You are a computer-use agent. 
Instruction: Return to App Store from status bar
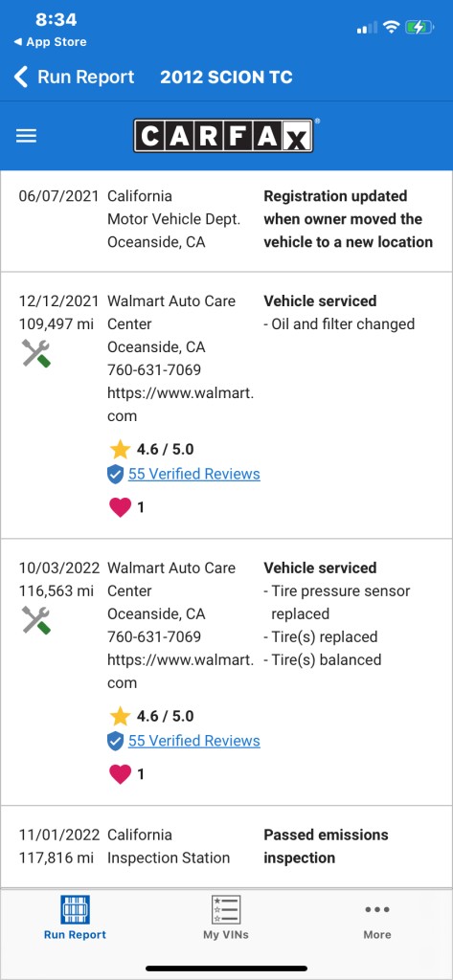coord(50,42)
